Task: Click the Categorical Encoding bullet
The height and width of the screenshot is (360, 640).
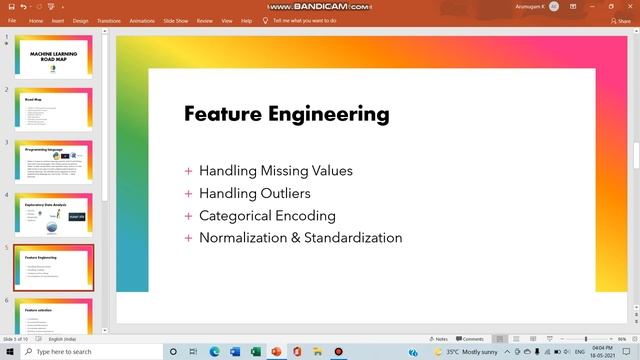Action: click(x=267, y=216)
